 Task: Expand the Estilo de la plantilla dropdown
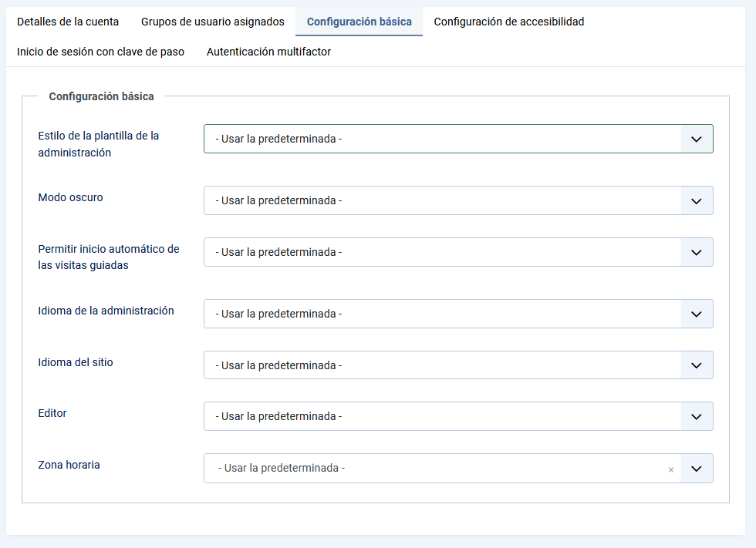(457, 139)
